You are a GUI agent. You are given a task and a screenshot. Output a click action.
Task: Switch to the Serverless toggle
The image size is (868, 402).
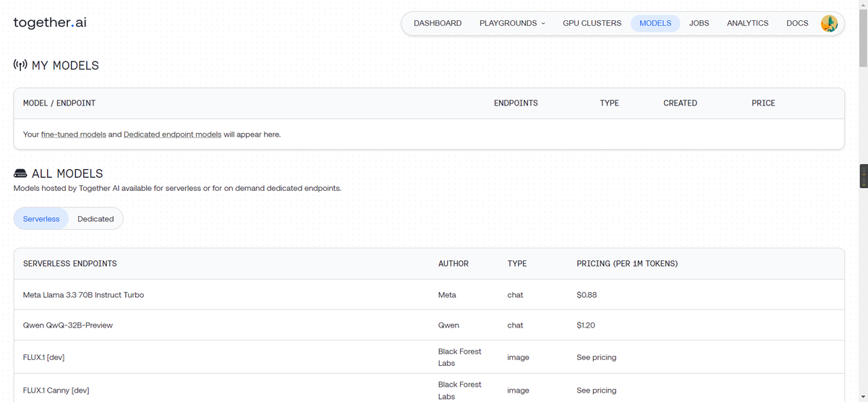tap(41, 218)
